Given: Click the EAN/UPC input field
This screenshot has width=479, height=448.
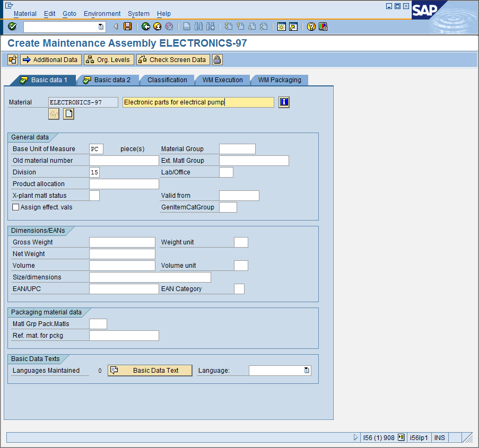Looking at the screenshot, I should [124, 289].
